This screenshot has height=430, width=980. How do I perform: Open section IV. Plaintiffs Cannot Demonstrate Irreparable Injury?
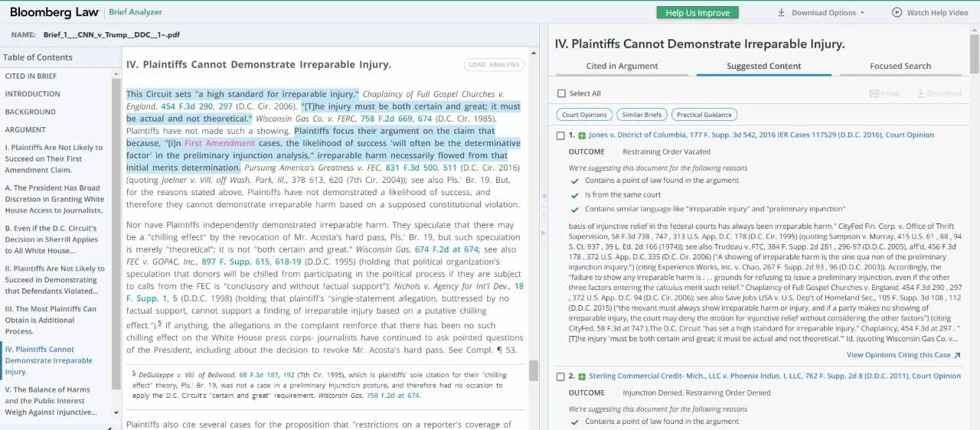[49, 360]
